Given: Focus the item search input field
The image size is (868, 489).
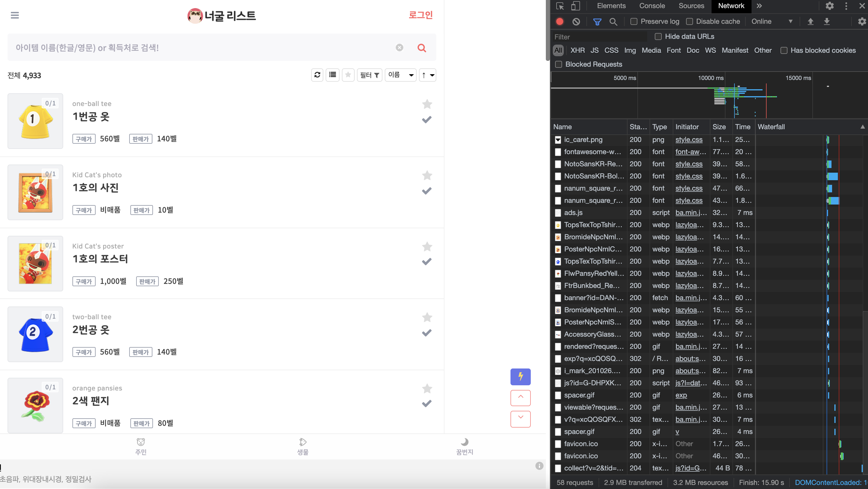Looking at the screenshot, I should point(202,48).
